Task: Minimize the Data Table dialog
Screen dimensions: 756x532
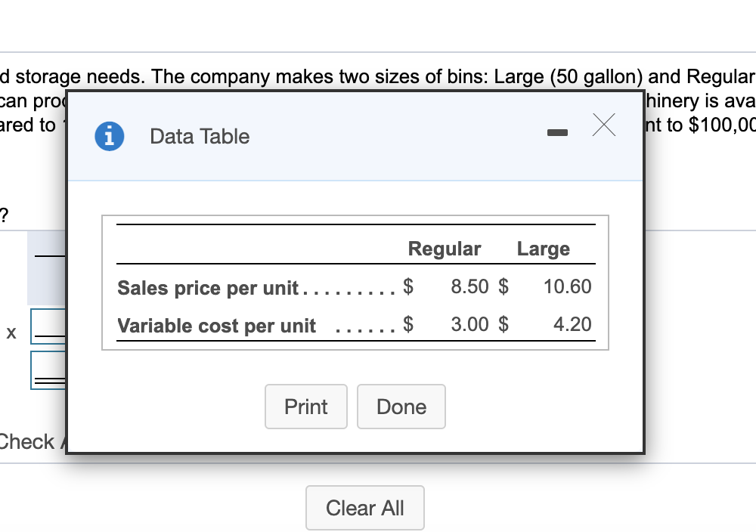Action: (x=557, y=134)
